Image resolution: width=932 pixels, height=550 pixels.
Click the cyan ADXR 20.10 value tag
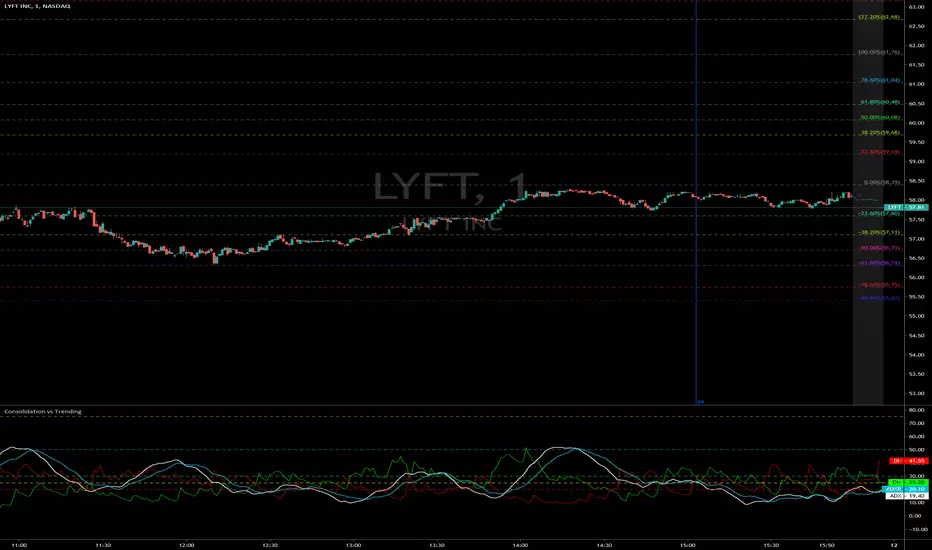(x=906, y=489)
